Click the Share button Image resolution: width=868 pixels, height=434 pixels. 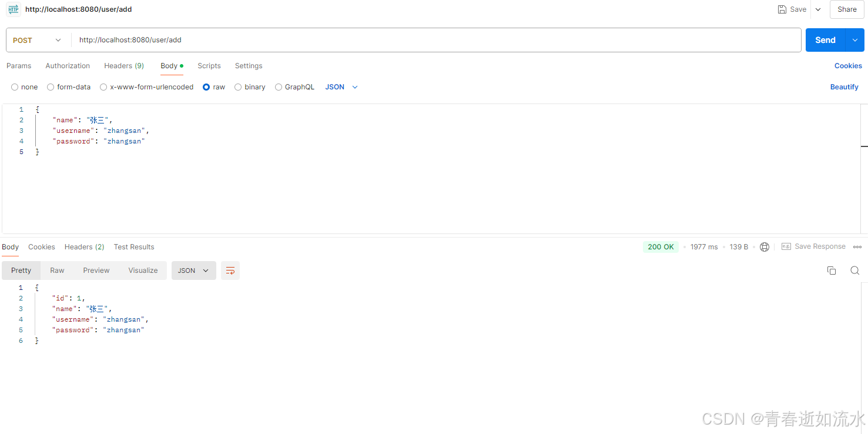pyautogui.click(x=847, y=9)
